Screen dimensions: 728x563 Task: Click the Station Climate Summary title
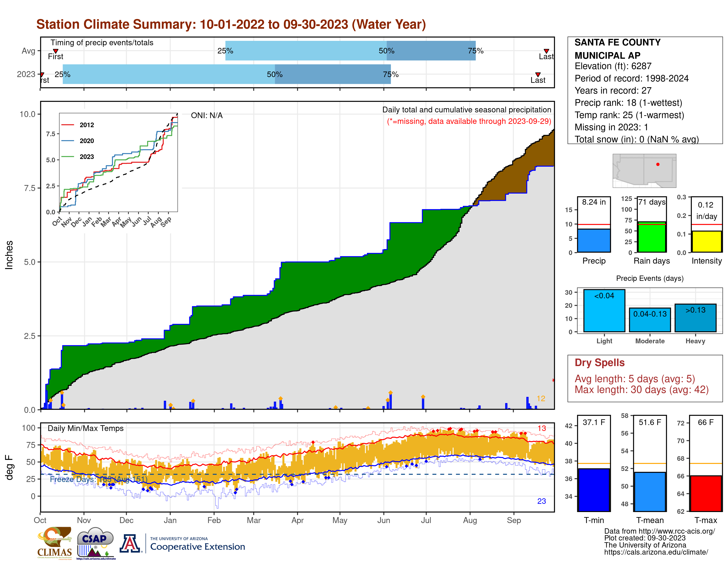point(231,24)
